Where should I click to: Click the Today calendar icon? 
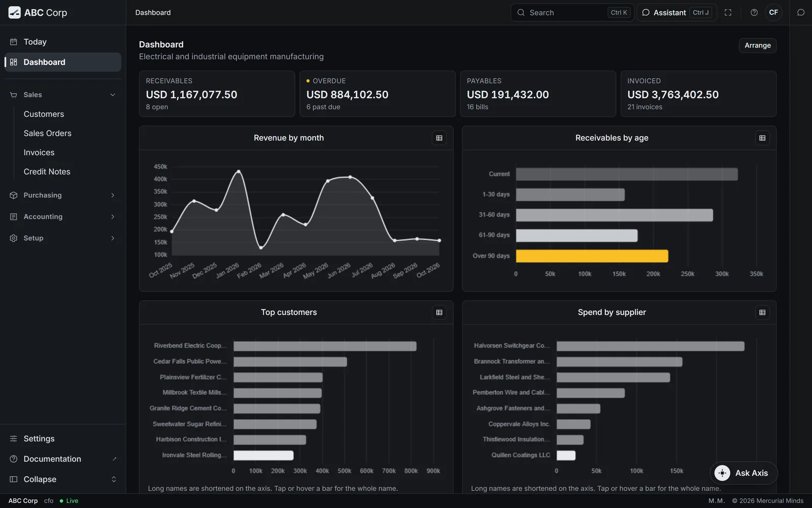coord(14,42)
